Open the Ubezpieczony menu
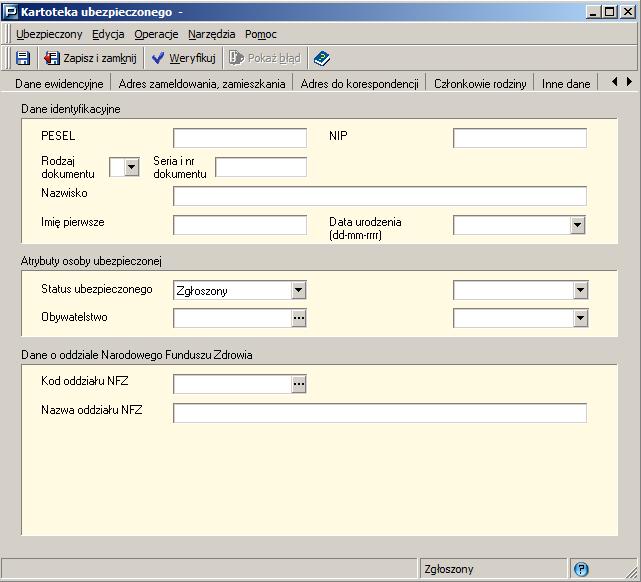641x582 pixels. (49, 34)
